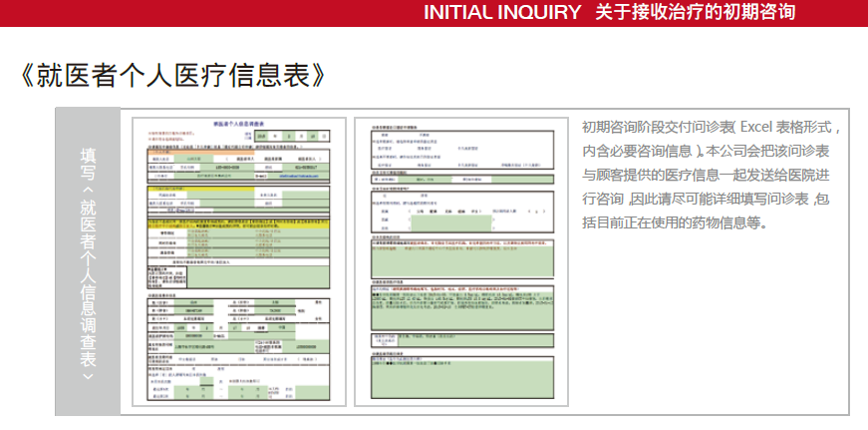The width and height of the screenshot is (868, 430).
Task: Open the first questionnaire page thumbnail
Action: 239,261
